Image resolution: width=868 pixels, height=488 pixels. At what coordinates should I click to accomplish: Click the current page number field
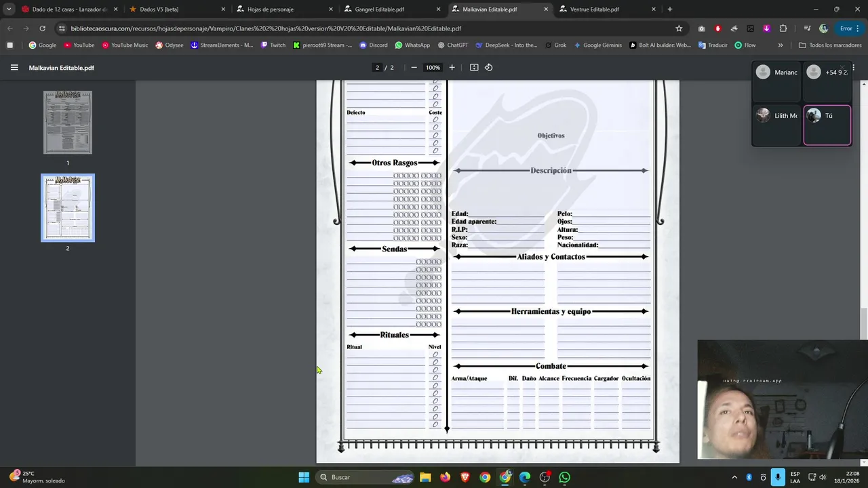[377, 68]
